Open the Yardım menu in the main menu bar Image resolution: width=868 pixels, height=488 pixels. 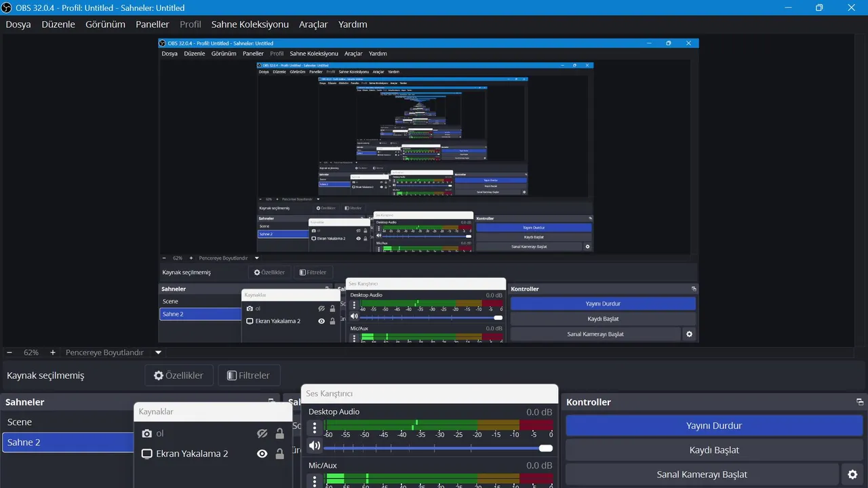point(353,24)
